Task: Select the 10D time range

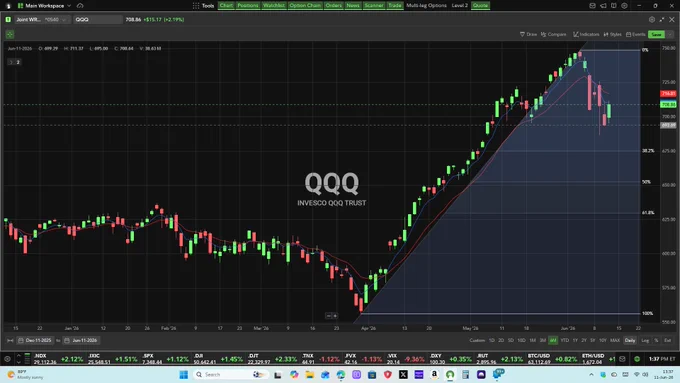Action: [x=521, y=340]
